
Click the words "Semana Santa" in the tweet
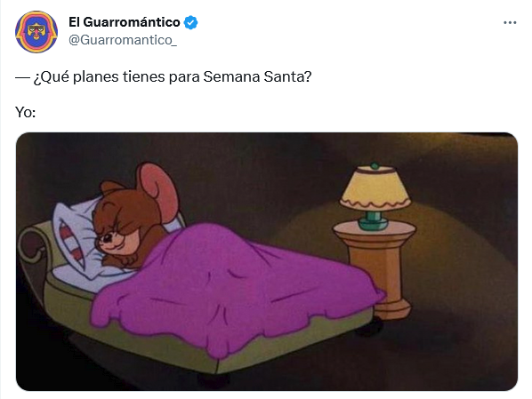point(257,76)
